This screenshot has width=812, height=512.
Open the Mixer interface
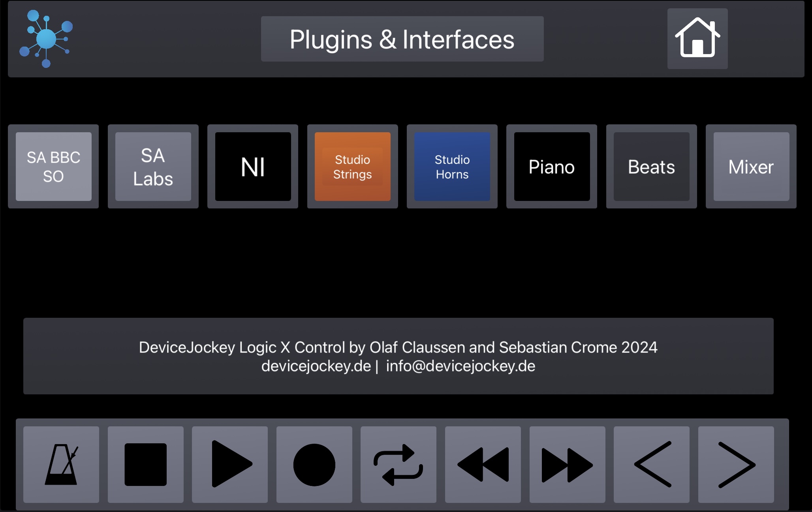coord(752,167)
